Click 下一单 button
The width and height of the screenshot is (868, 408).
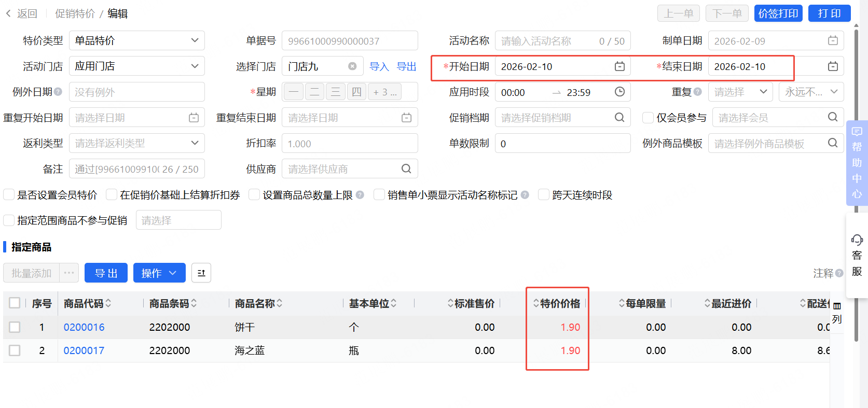pyautogui.click(x=727, y=13)
